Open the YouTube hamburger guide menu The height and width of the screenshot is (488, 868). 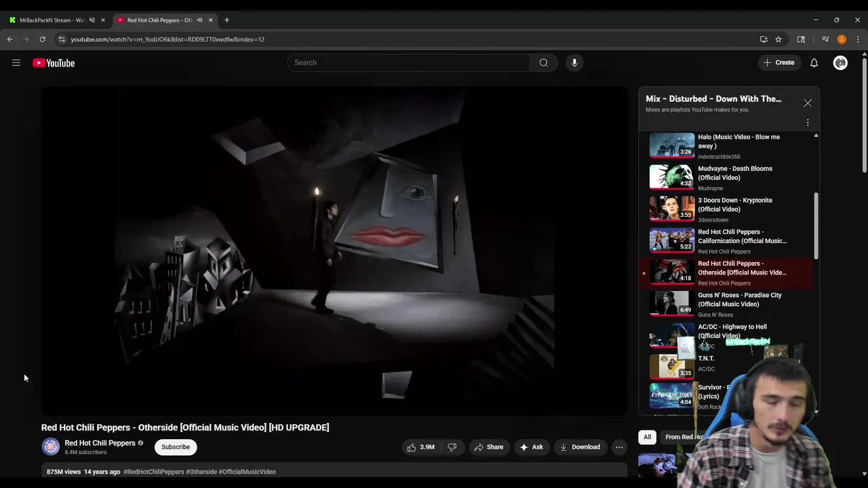pyautogui.click(x=16, y=63)
